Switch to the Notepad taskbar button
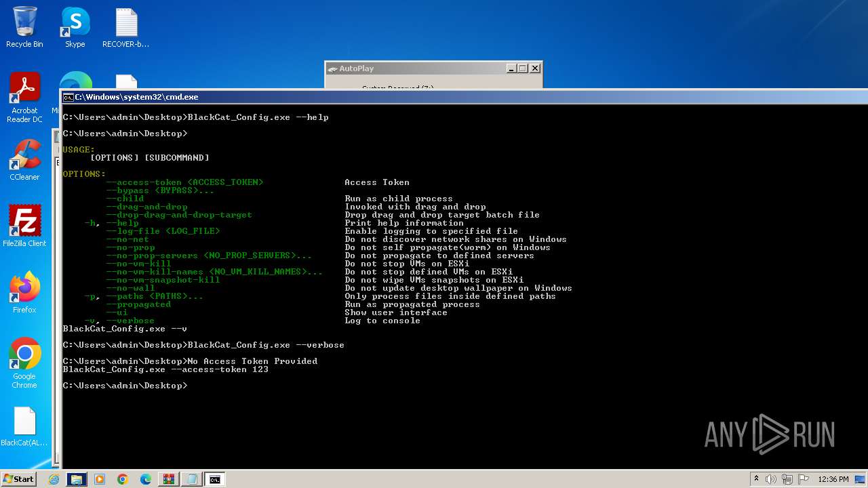The height and width of the screenshot is (488, 868). click(192, 479)
